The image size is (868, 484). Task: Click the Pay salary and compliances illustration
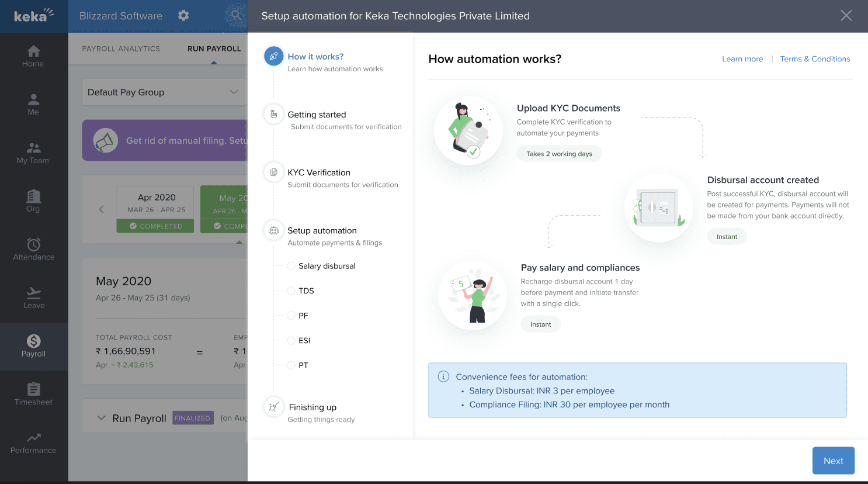473,296
